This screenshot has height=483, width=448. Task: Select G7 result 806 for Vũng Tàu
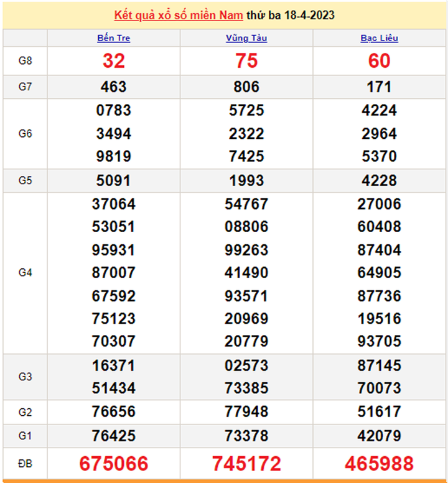point(246,87)
